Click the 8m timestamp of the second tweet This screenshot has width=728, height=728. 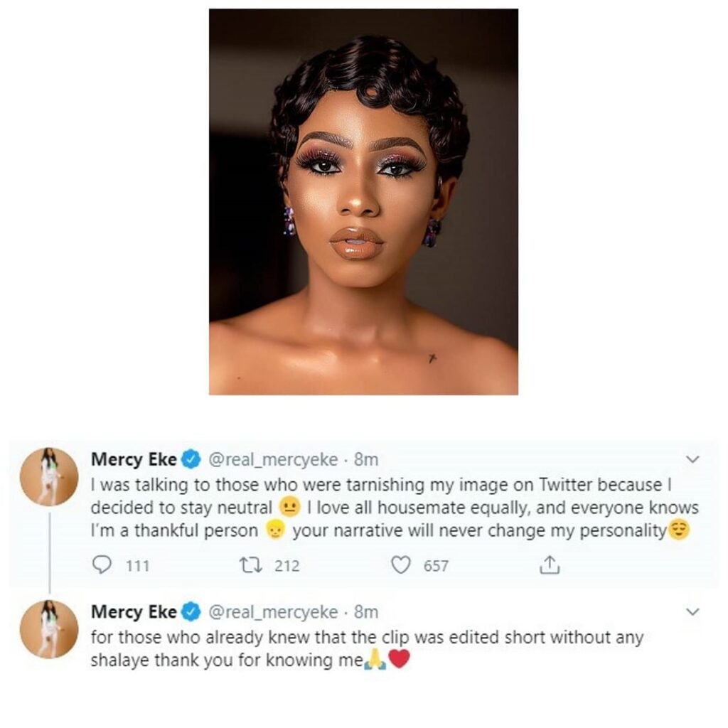(366, 611)
